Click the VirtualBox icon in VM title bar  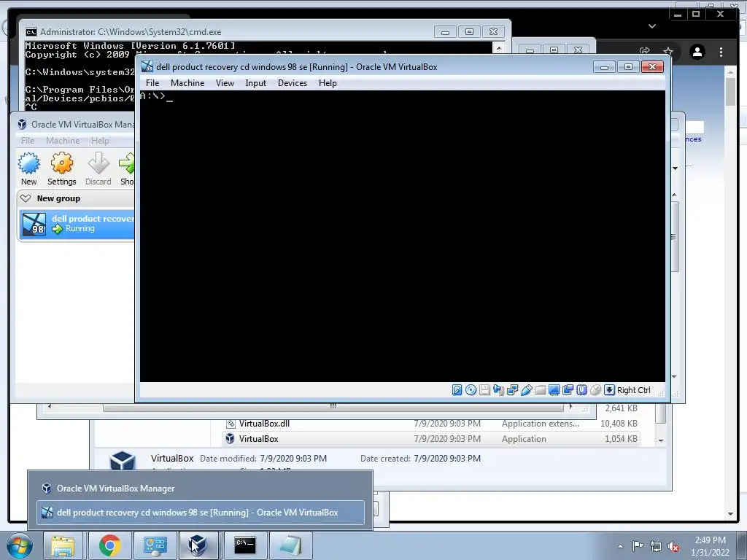(147, 66)
